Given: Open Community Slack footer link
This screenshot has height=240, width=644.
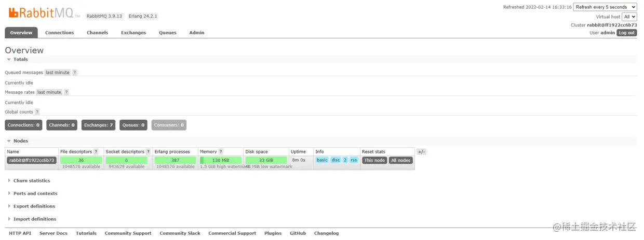Looking at the screenshot, I should (x=180, y=234).
